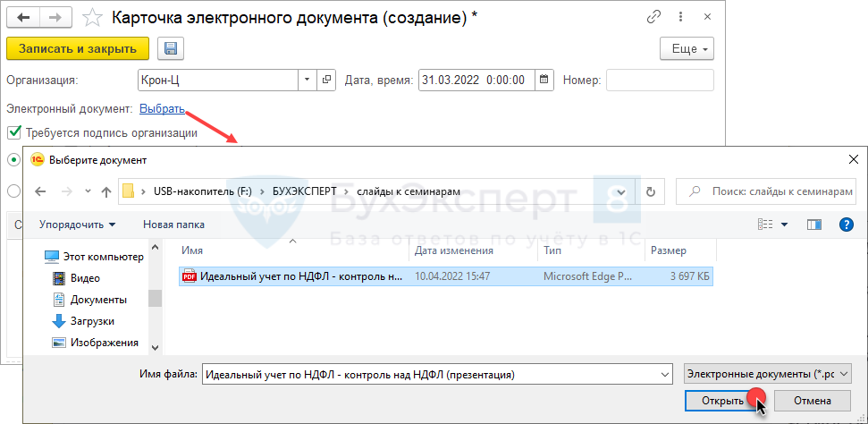The height and width of the screenshot is (424, 868).
Task: Click БУХЭКСПЕРТ in the address path
Action: tap(303, 191)
